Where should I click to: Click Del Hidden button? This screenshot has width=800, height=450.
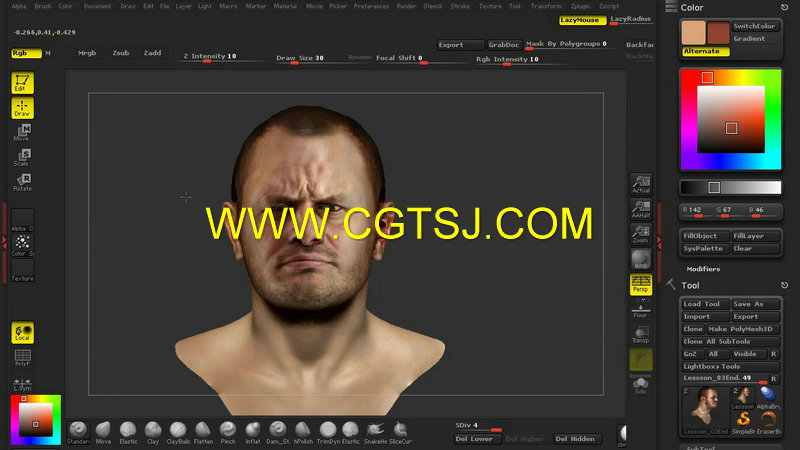[578, 439]
